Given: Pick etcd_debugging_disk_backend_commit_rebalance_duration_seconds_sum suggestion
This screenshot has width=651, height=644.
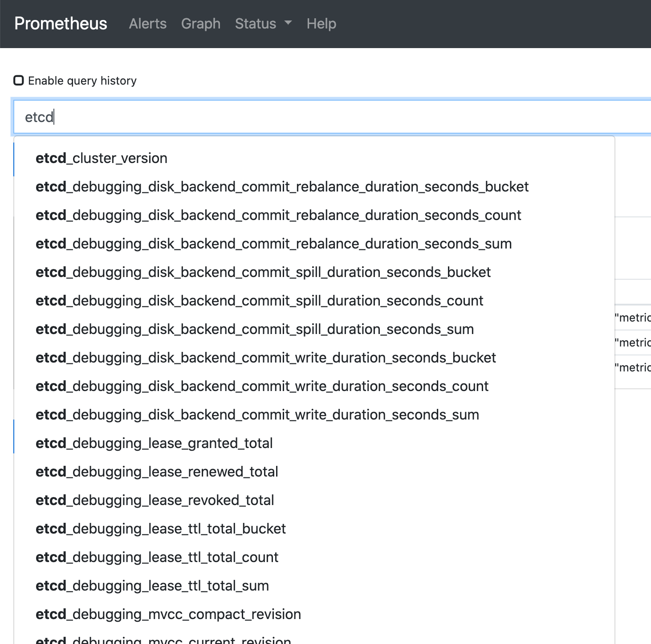Looking at the screenshot, I should pos(273,244).
